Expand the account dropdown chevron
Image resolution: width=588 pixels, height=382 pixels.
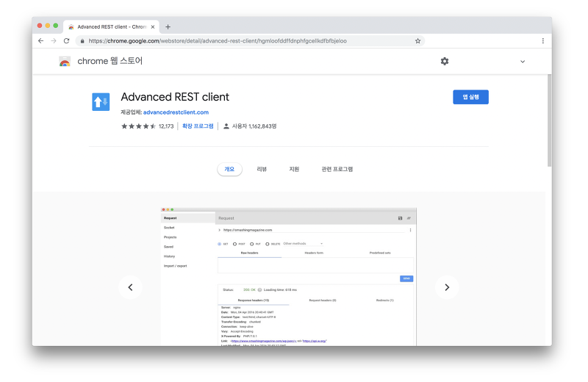coord(523,62)
